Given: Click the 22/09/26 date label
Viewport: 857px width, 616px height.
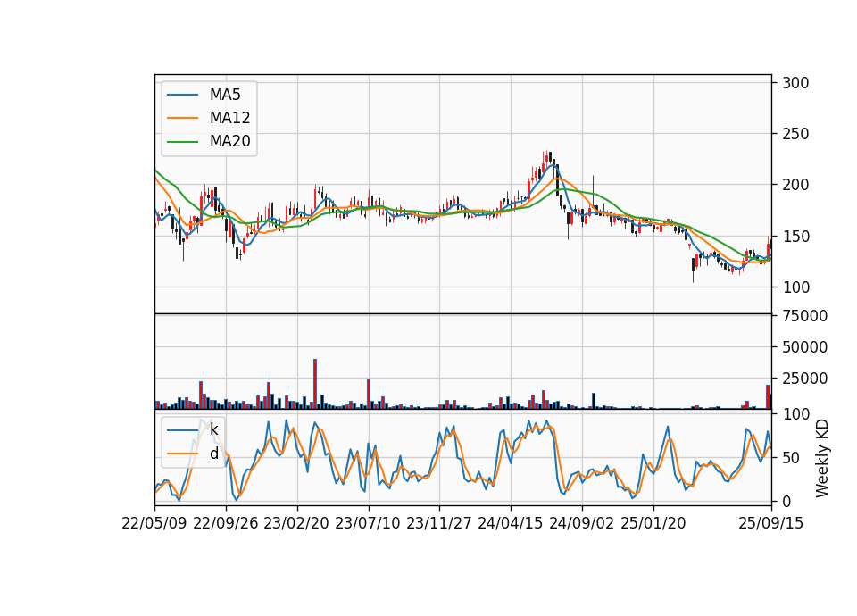Looking at the screenshot, I should point(226,523).
